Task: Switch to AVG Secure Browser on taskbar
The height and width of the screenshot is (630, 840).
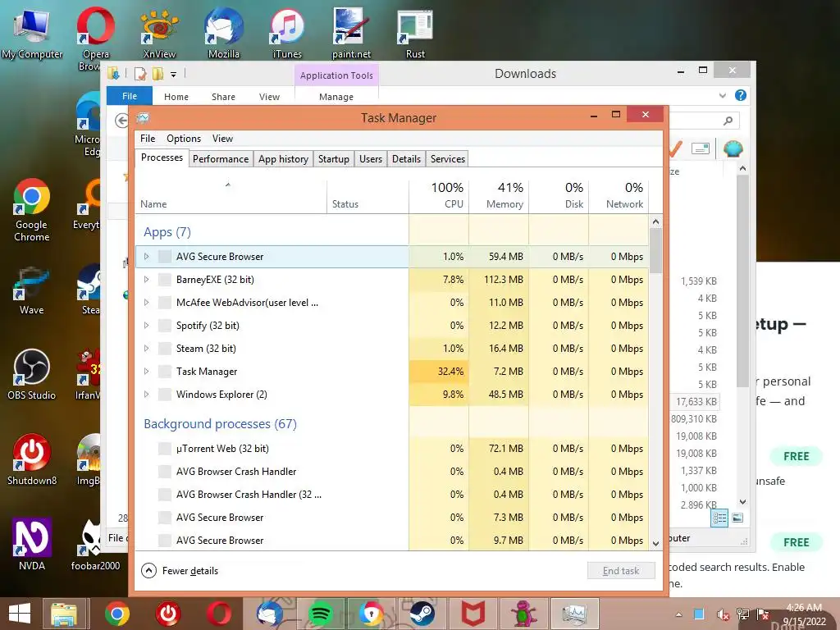Action: 372,614
